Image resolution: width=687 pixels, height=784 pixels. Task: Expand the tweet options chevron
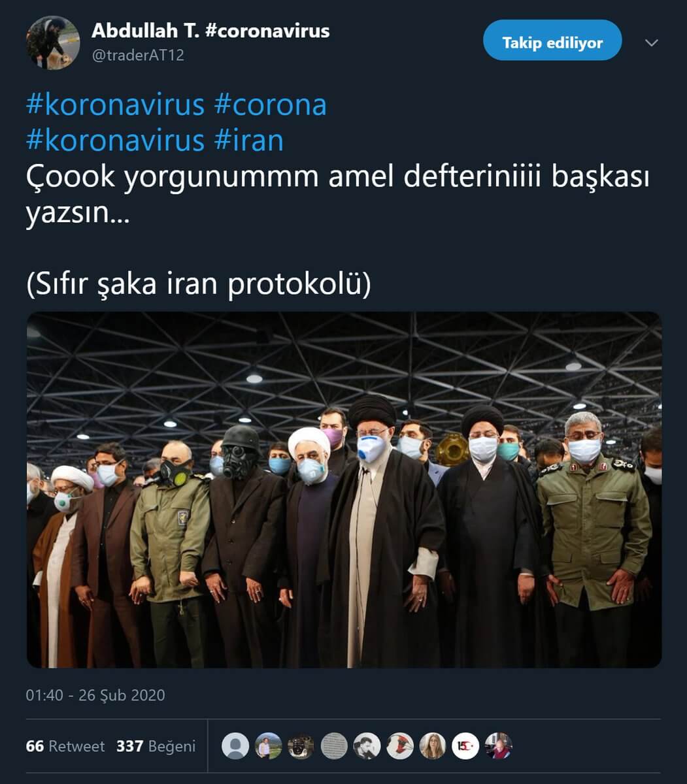pyautogui.click(x=652, y=43)
